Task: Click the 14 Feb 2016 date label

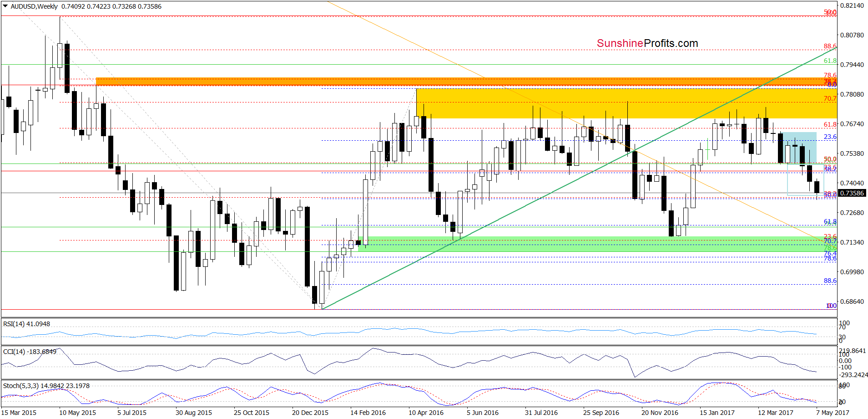Action: point(368,413)
